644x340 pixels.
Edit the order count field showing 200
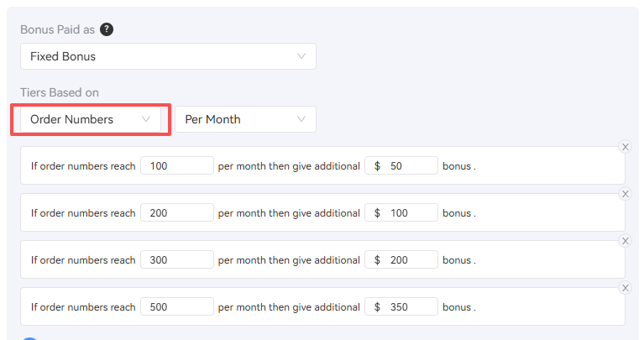click(x=177, y=212)
